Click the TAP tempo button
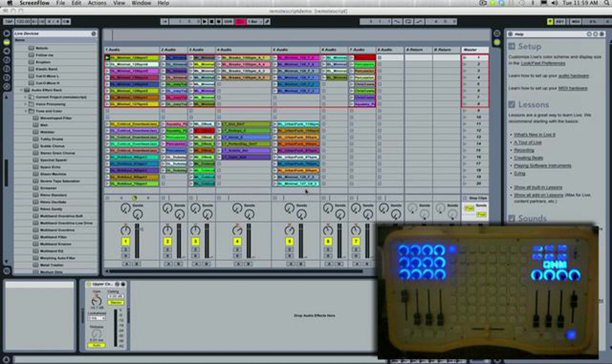Image resolution: width=612 pixels, height=364 pixels. click(9, 22)
